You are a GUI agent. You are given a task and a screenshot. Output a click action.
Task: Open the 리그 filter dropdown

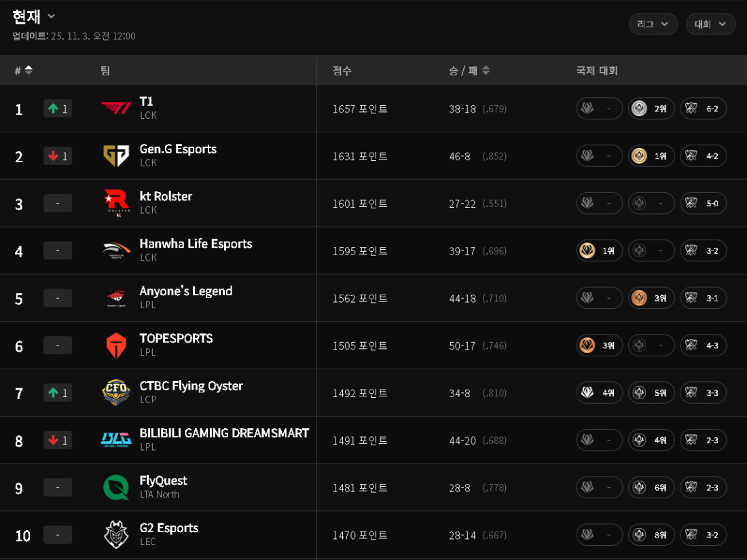coord(653,24)
